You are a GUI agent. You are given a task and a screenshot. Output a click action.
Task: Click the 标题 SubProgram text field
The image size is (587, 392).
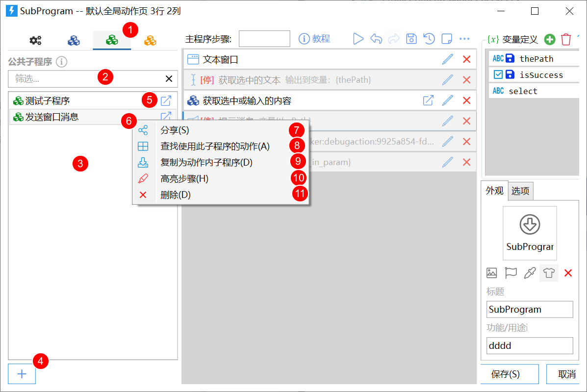click(x=529, y=309)
